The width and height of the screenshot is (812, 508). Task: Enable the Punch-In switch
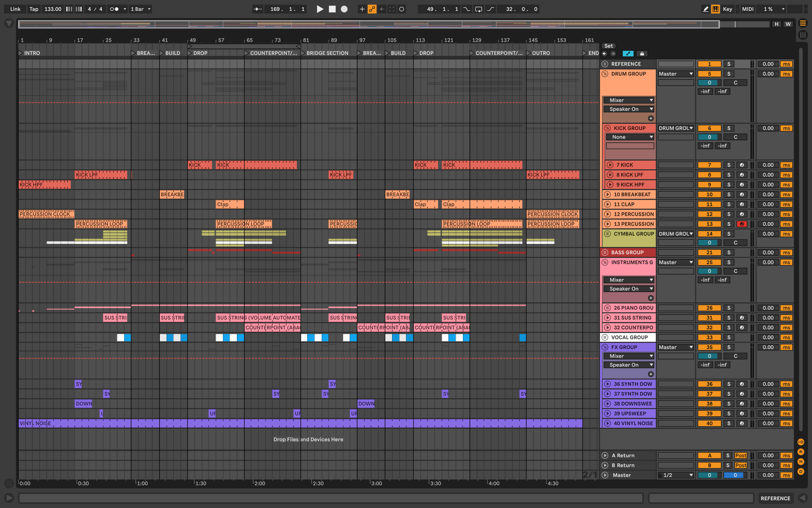(467, 9)
